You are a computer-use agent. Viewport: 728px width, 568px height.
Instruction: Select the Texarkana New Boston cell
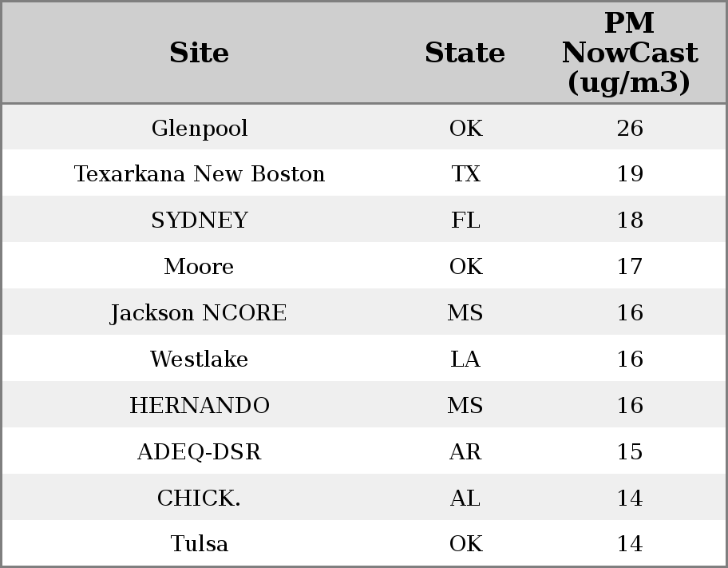point(200,174)
